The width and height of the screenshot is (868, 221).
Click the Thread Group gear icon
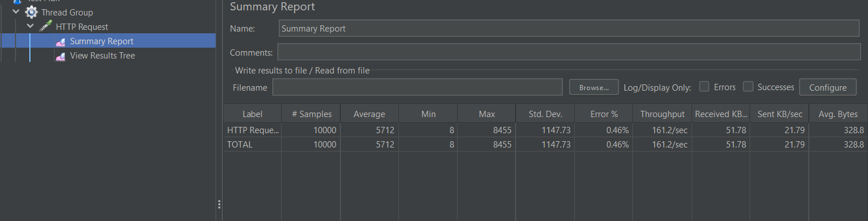(32, 12)
